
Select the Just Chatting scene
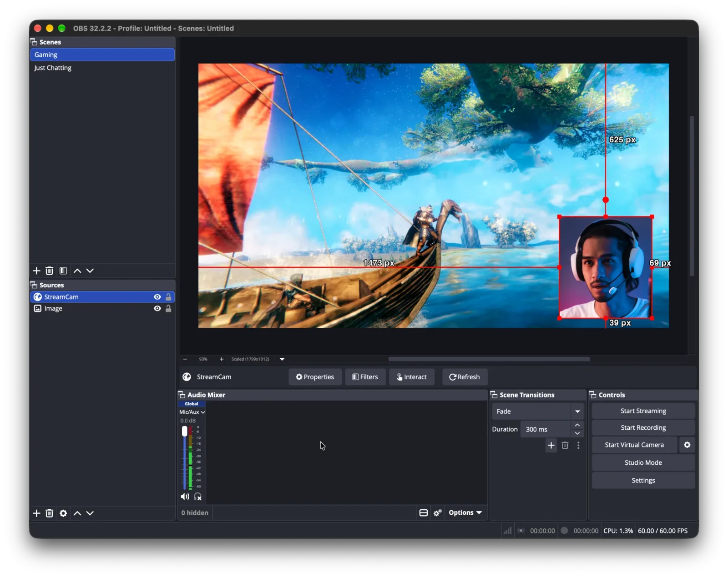(x=102, y=68)
